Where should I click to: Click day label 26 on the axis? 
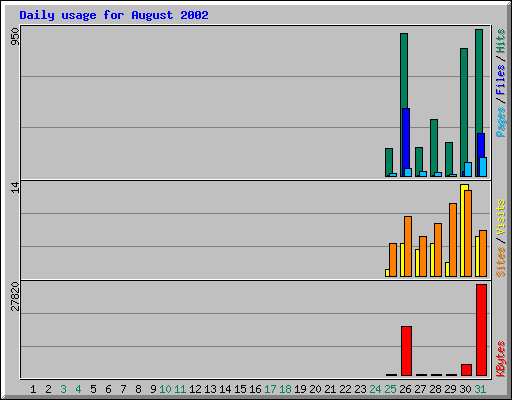coord(405,389)
